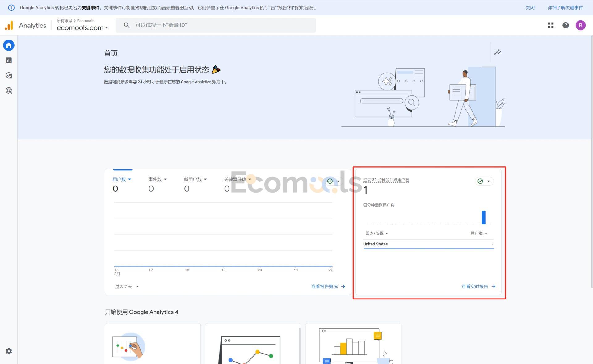Open the Reports icon in sidebar
The height and width of the screenshot is (364, 593).
point(9,61)
